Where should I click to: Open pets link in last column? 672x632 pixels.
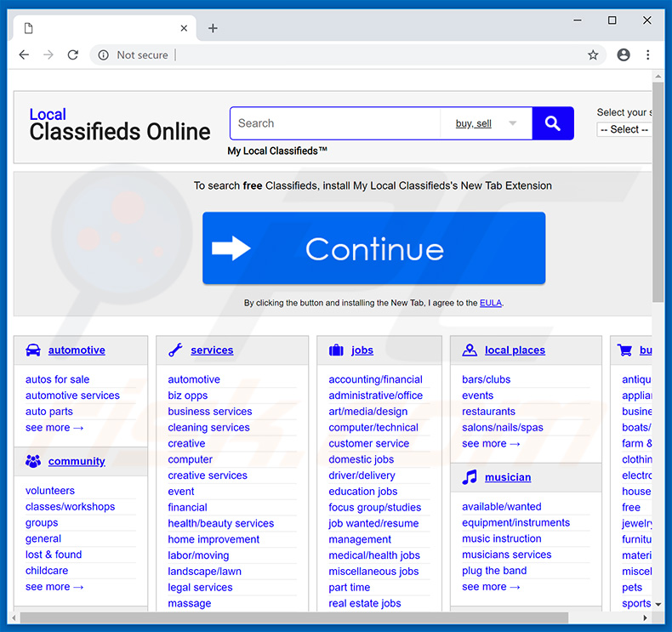click(x=632, y=588)
